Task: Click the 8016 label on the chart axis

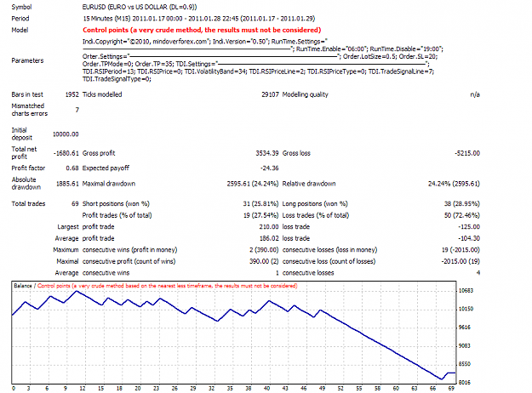Action: tap(465, 382)
